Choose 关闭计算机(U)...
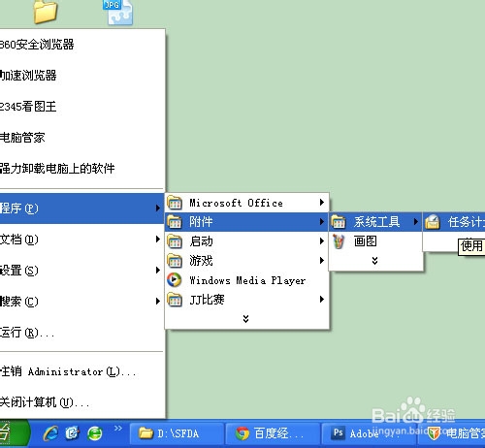 click(82, 402)
